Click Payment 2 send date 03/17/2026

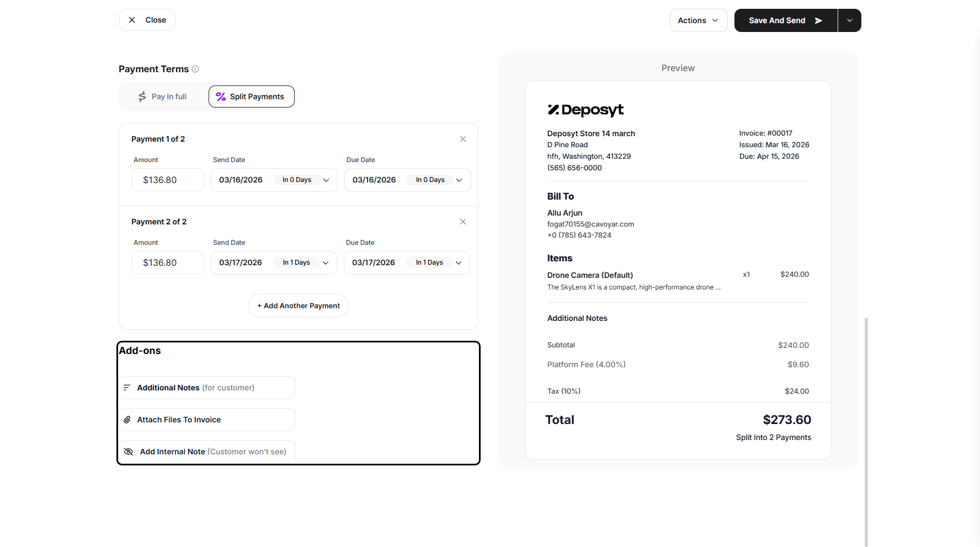pyautogui.click(x=241, y=262)
